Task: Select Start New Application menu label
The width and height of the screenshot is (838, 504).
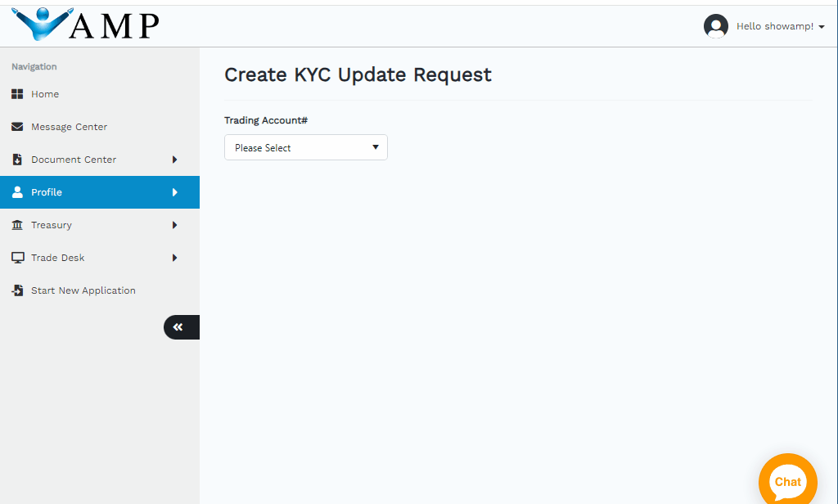Action: (83, 290)
